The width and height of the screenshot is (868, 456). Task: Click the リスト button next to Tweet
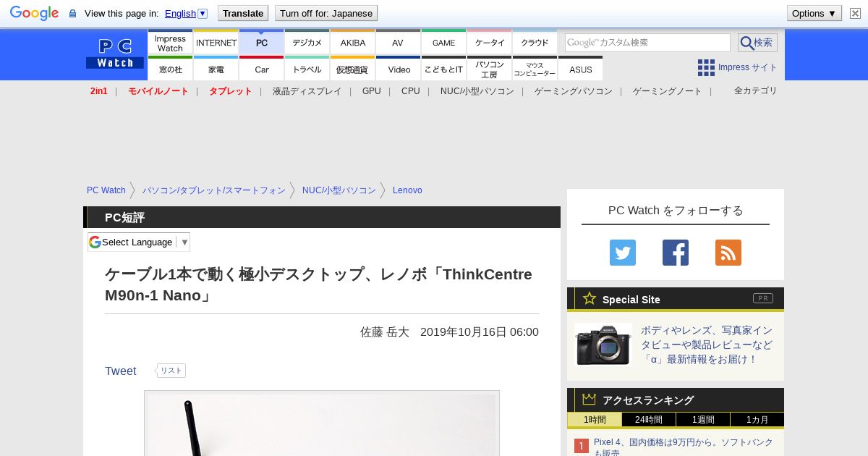[171, 371]
